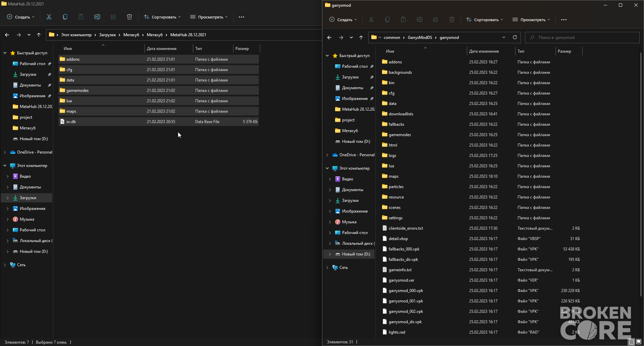The image size is (644, 346).
Task: Refresh the garrysmod folder view
Action: click(x=515, y=37)
